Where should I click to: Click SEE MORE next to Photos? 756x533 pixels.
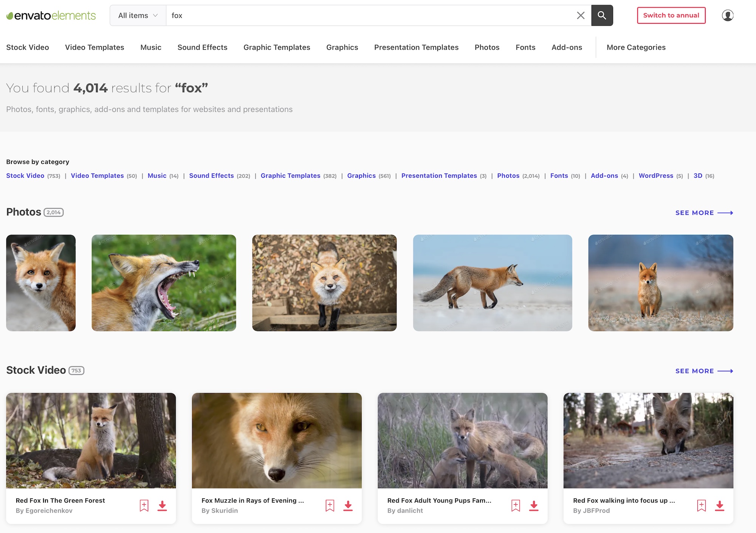704,213
